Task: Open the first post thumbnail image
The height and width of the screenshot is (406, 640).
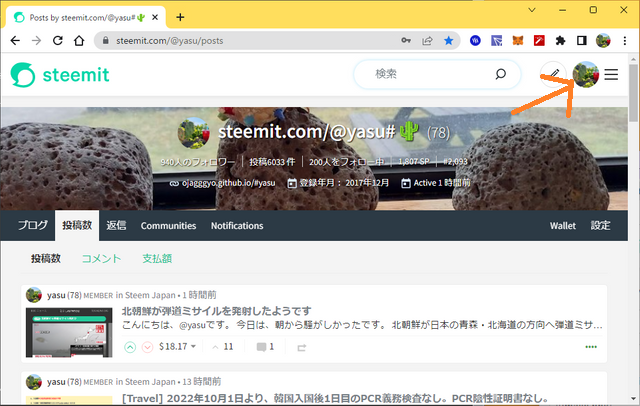Action: (x=69, y=333)
